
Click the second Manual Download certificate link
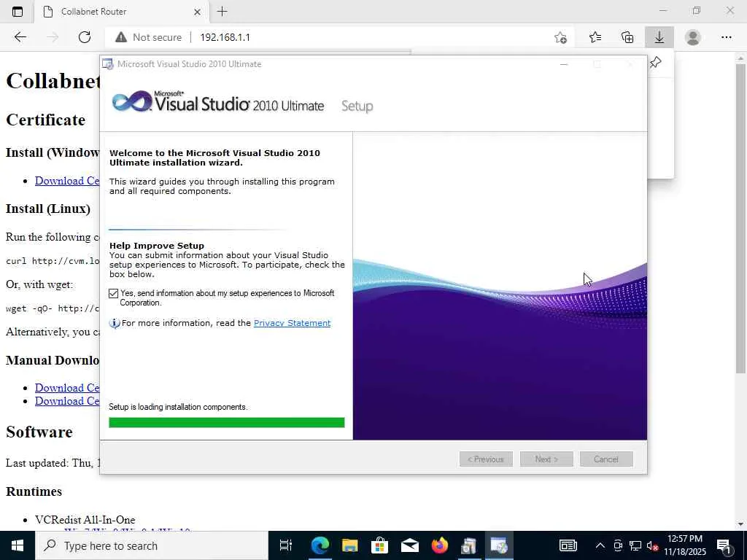point(67,401)
